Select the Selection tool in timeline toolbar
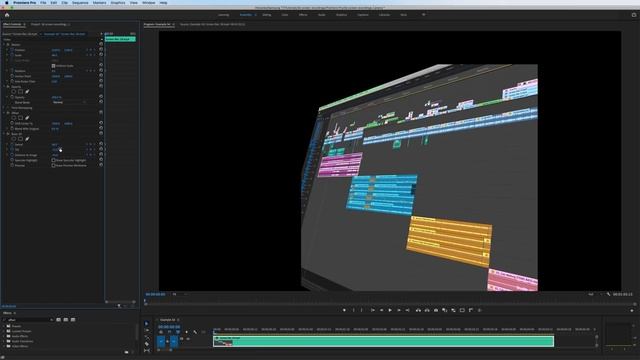The height and width of the screenshot is (360, 640). click(x=147, y=324)
